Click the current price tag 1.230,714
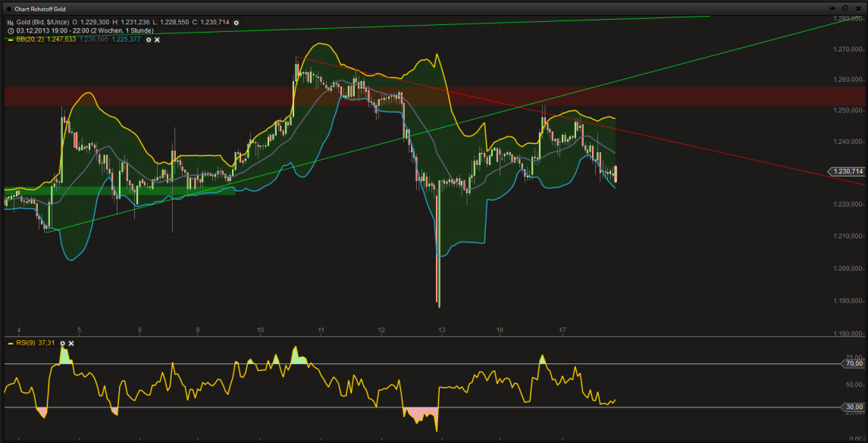This screenshot has width=868, height=443. (x=846, y=172)
